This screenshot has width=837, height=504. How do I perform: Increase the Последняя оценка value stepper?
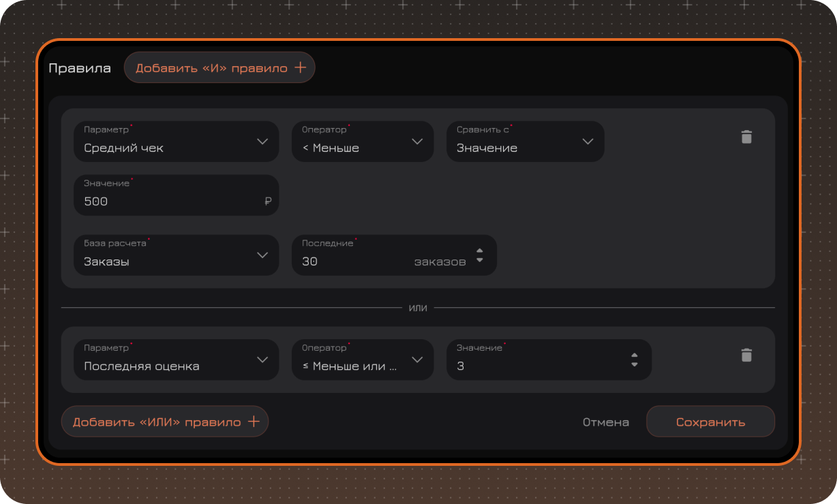[x=635, y=355]
